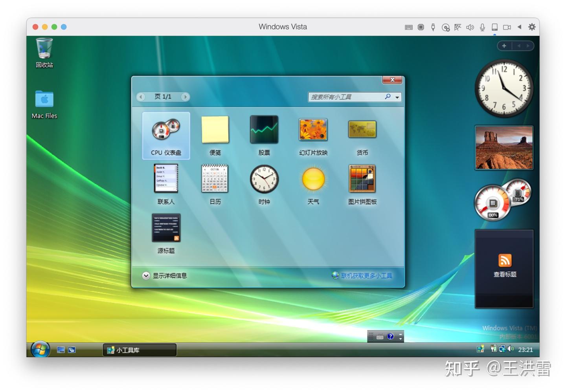Screen dimensions: 566x392
Task: Select the CPU 仪表盘 gadget
Action: click(166, 136)
